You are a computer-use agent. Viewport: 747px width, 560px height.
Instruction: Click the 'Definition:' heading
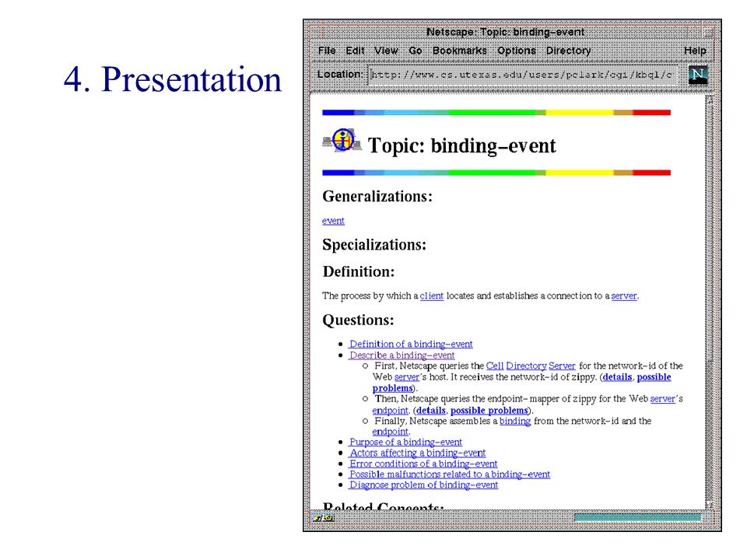(x=359, y=272)
